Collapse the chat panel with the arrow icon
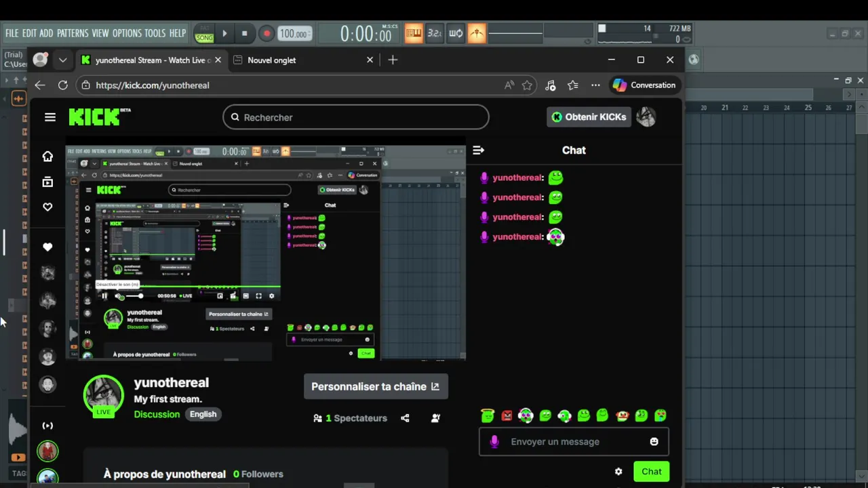The height and width of the screenshot is (488, 868). click(x=478, y=150)
